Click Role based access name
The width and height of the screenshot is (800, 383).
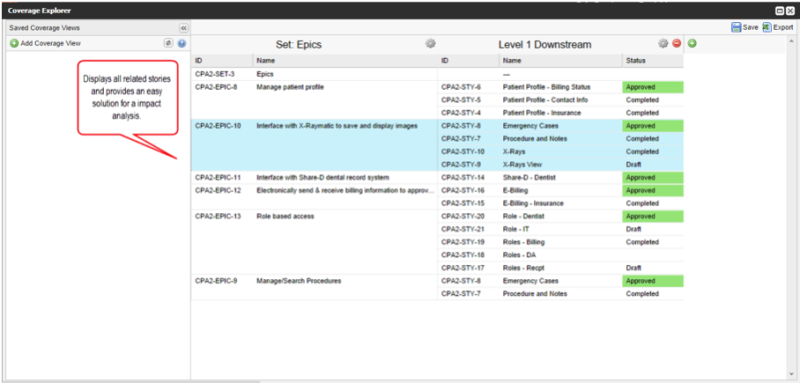pos(285,216)
